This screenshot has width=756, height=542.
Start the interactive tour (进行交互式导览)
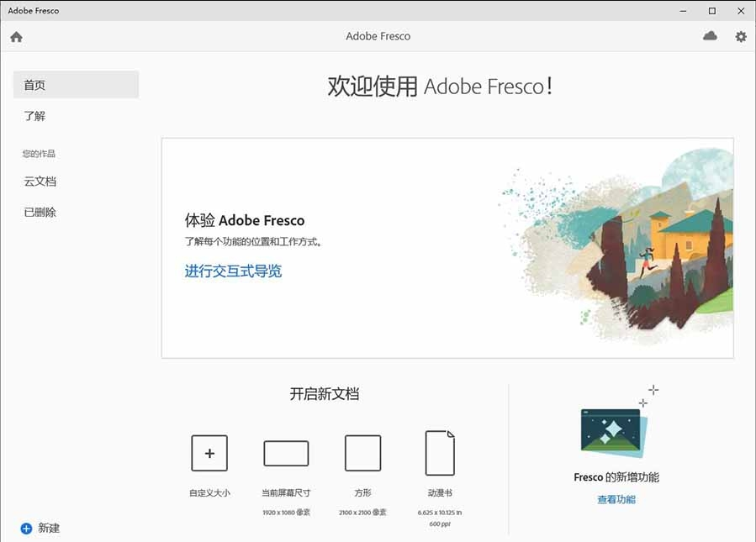click(x=233, y=271)
